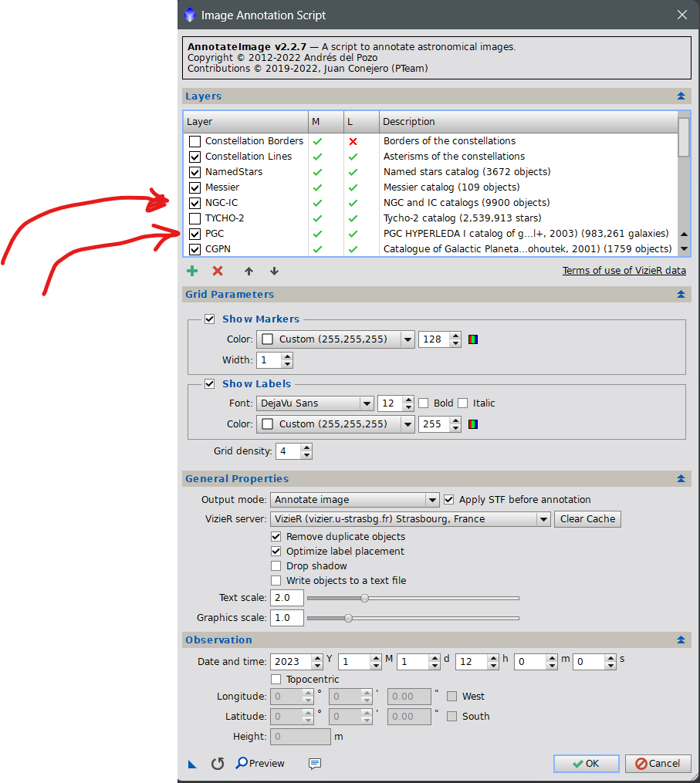Move layer up with the up arrow

[x=249, y=271]
